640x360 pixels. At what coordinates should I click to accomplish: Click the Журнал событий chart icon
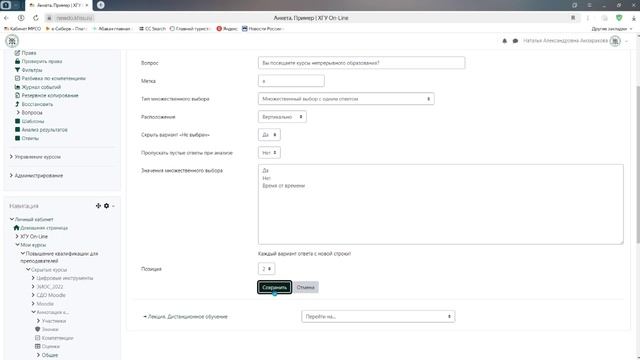click(17, 87)
